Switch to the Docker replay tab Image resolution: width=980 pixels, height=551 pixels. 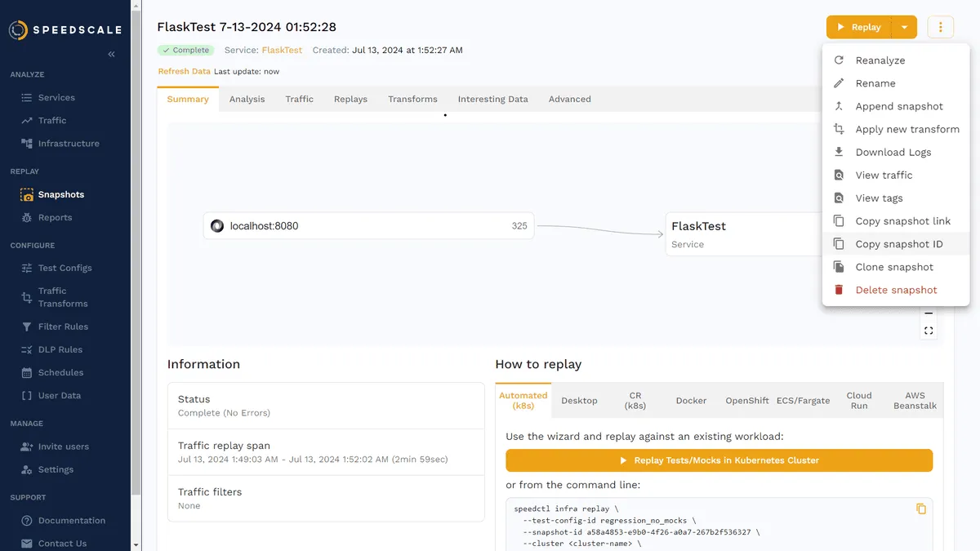[691, 400]
